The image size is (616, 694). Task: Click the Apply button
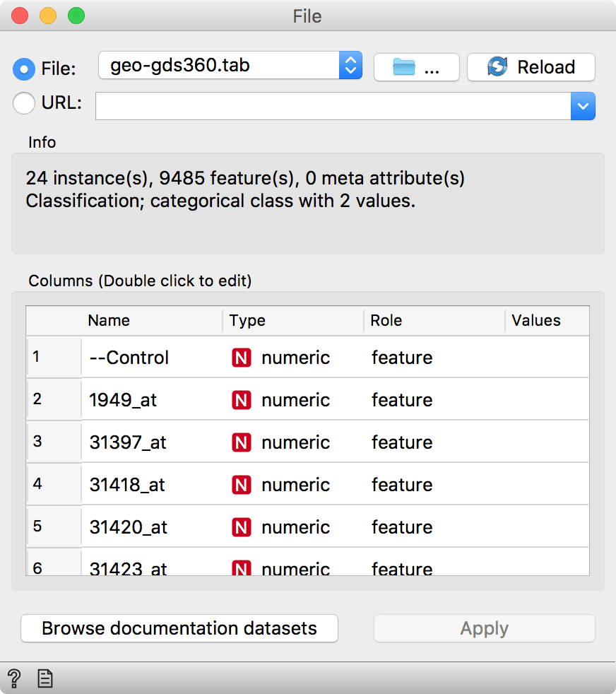coord(485,628)
